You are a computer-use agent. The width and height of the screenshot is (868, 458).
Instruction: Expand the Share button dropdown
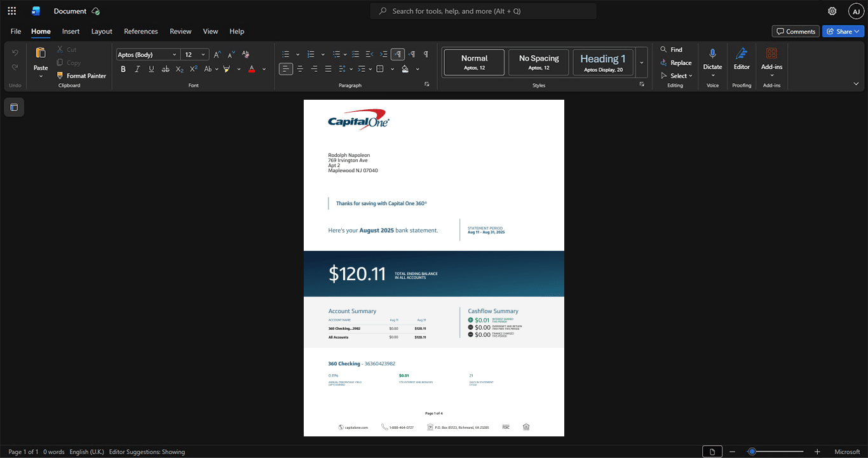pos(857,31)
